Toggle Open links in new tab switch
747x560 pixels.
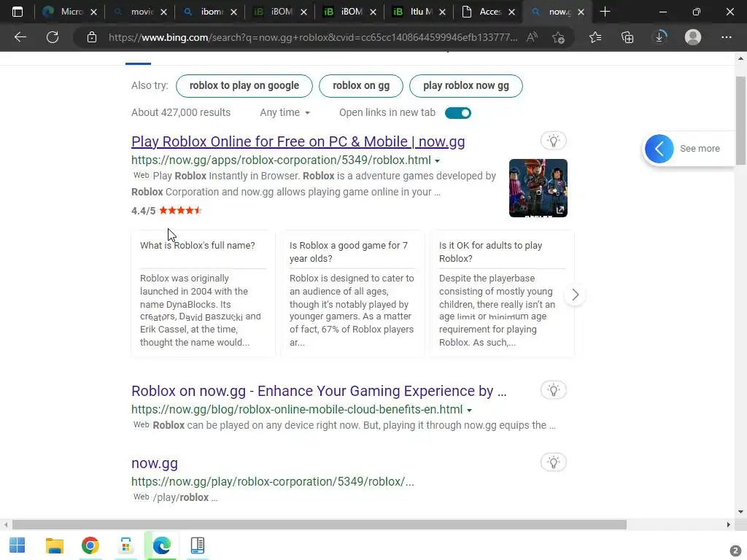(x=458, y=113)
